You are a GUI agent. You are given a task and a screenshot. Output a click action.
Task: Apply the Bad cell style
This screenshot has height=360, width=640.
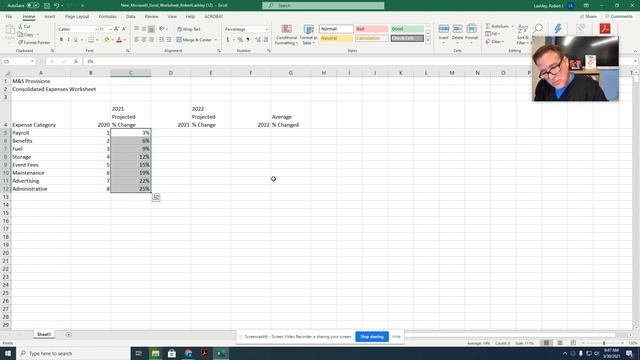point(371,29)
